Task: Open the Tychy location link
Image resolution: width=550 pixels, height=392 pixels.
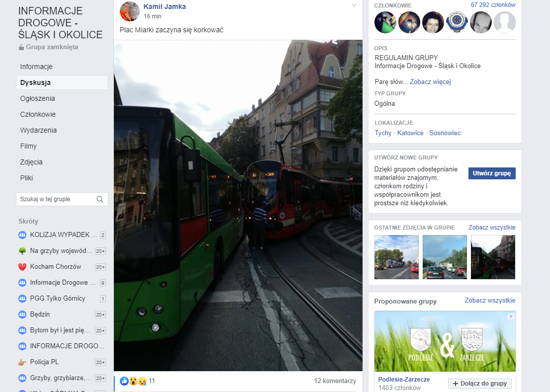Action: click(x=383, y=133)
